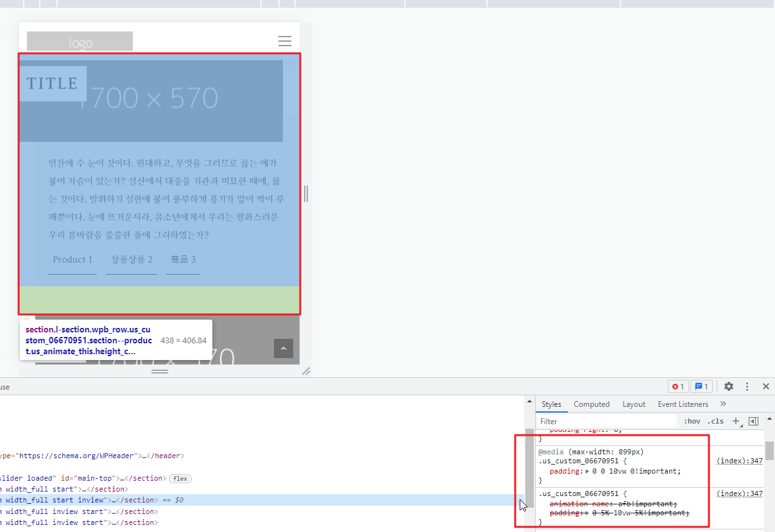Open the hamburger menu in page header
Viewport: 775px width, 532px height.
(x=285, y=41)
